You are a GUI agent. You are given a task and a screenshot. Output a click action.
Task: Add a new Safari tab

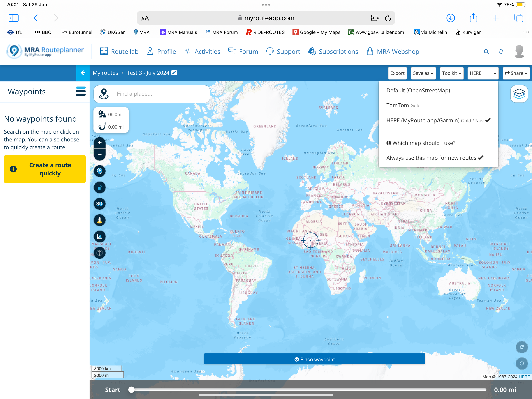(x=496, y=18)
